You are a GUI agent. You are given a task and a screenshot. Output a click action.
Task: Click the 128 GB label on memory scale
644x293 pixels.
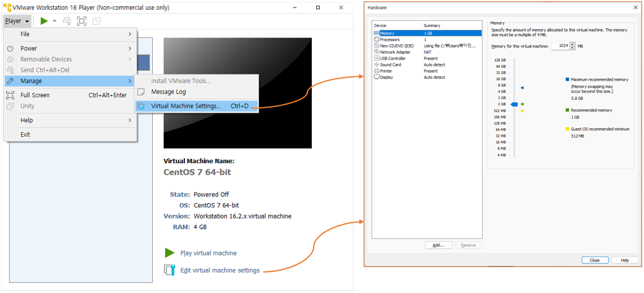pos(500,60)
